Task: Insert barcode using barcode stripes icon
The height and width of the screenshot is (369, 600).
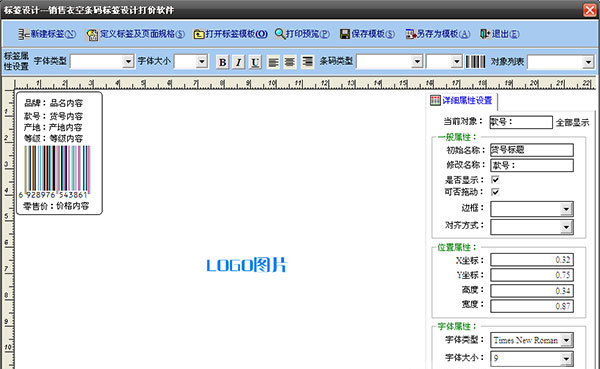Action: click(x=475, y=62)
